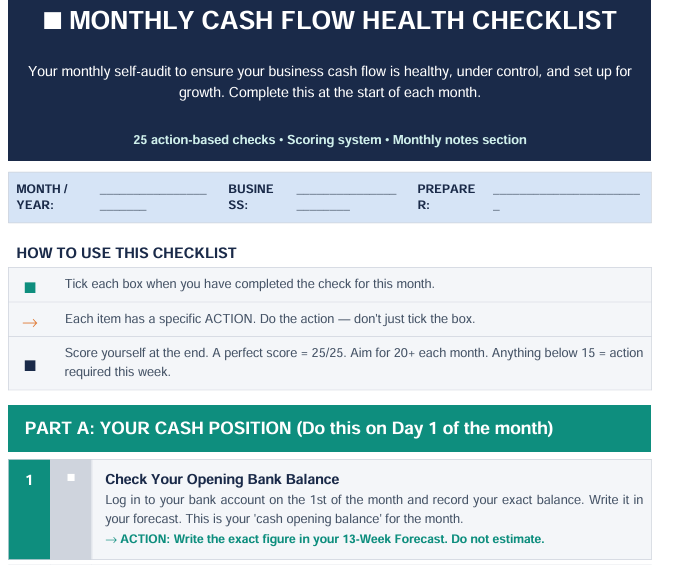695x565 pixels.
Task: Click the number 1 cell of the checklist
Action: [x=29, y=480]
